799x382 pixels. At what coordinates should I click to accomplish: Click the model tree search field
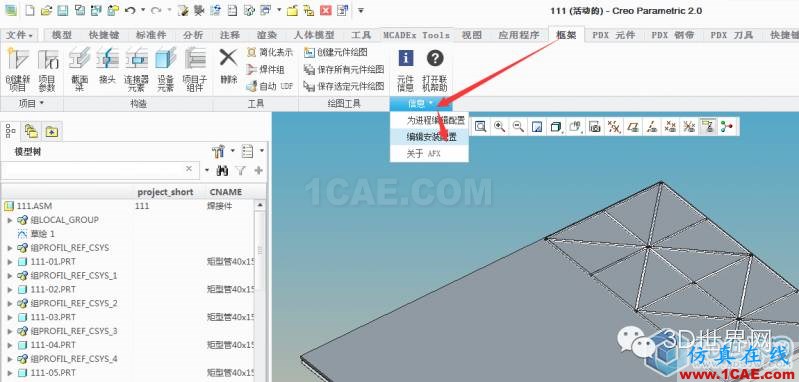pyautogui.click(x=93, y=170)
